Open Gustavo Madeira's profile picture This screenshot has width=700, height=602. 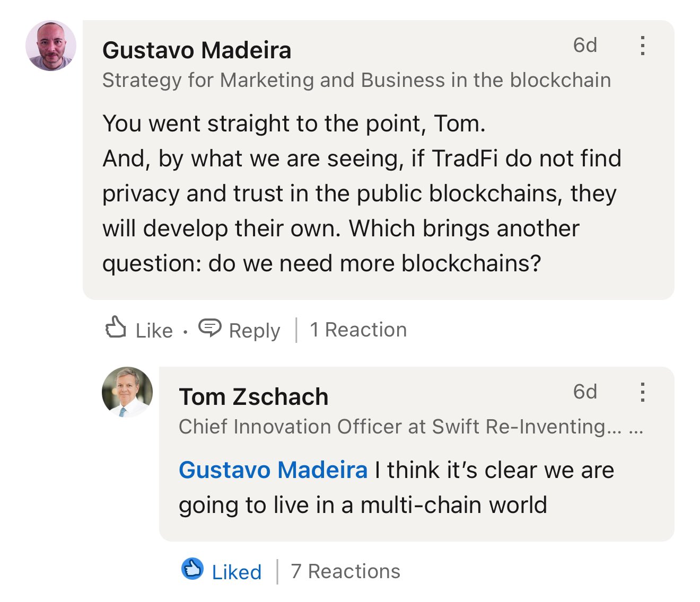point(51,46)
